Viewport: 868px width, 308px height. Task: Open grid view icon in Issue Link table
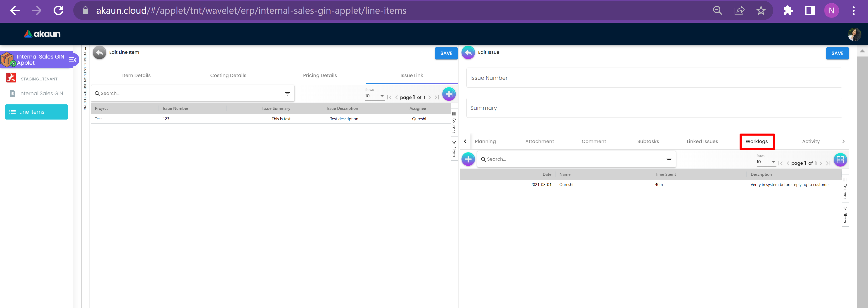pos(449,94)
